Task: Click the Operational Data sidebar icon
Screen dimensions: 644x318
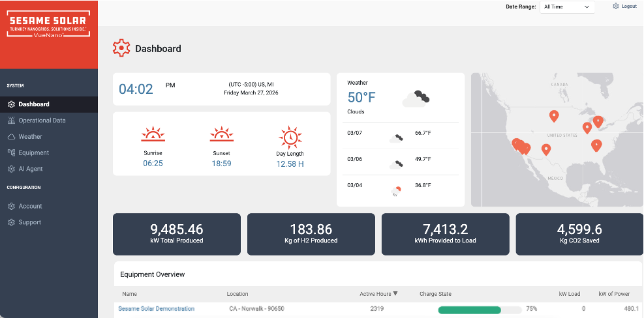Action: pos(11,121)
